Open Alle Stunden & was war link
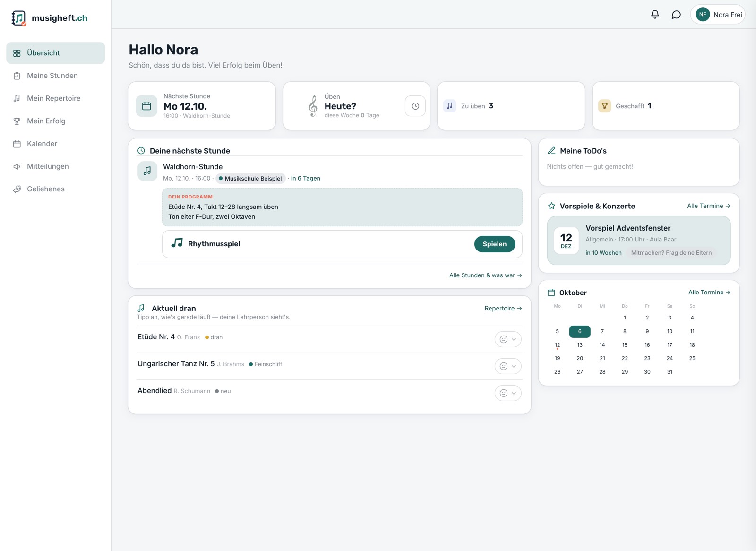 pos(486,275)
